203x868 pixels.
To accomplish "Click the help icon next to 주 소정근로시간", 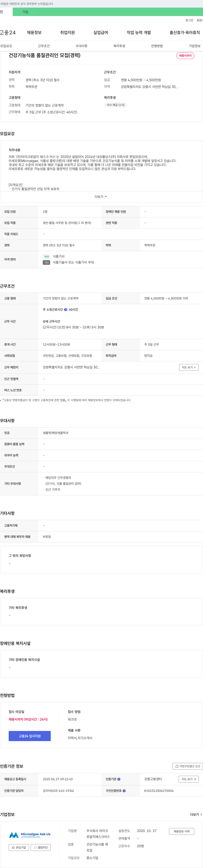I will [x=65, y=309].
